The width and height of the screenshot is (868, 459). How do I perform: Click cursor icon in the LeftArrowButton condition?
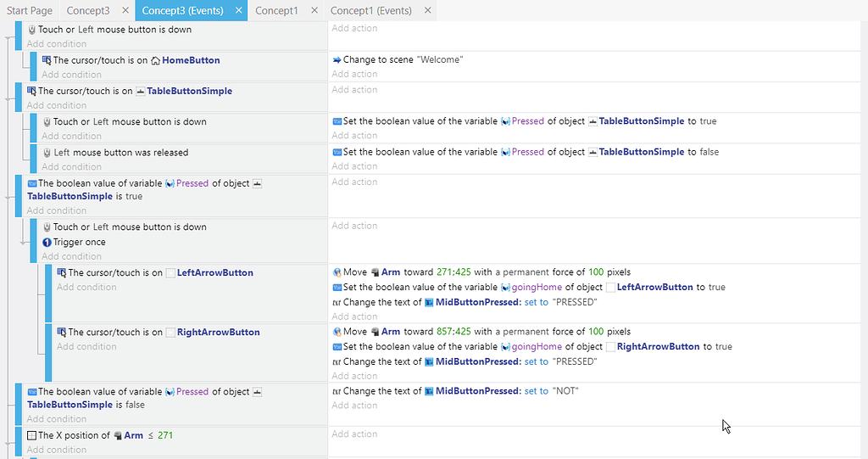click(62, 273)
